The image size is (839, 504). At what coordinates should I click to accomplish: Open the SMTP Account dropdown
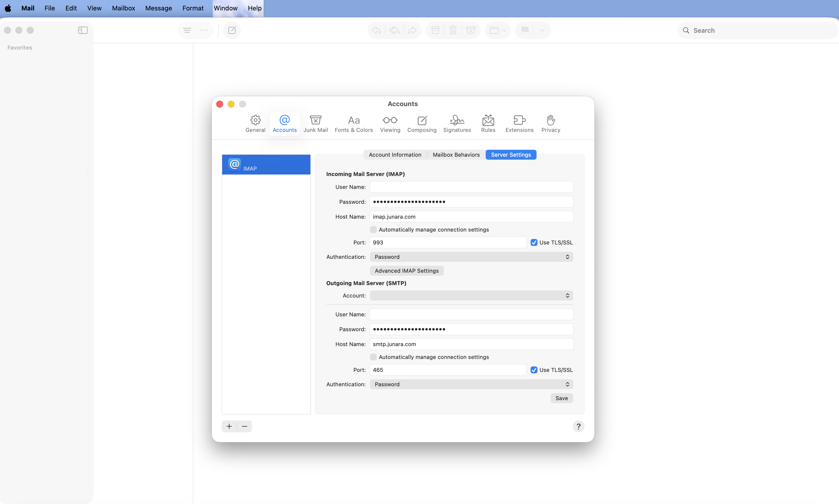point(471,296)
